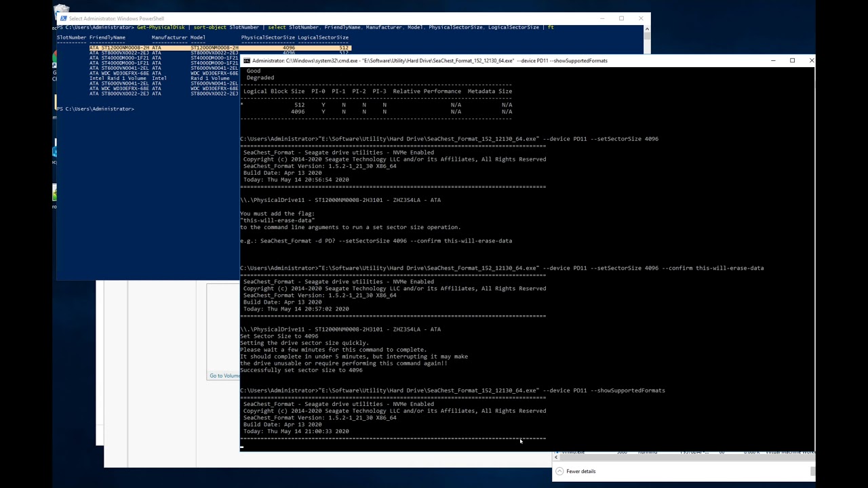Screen dimensions: 868x488
Task: Click "Set Sector Size to 4096" line
Action: [279, 336]
